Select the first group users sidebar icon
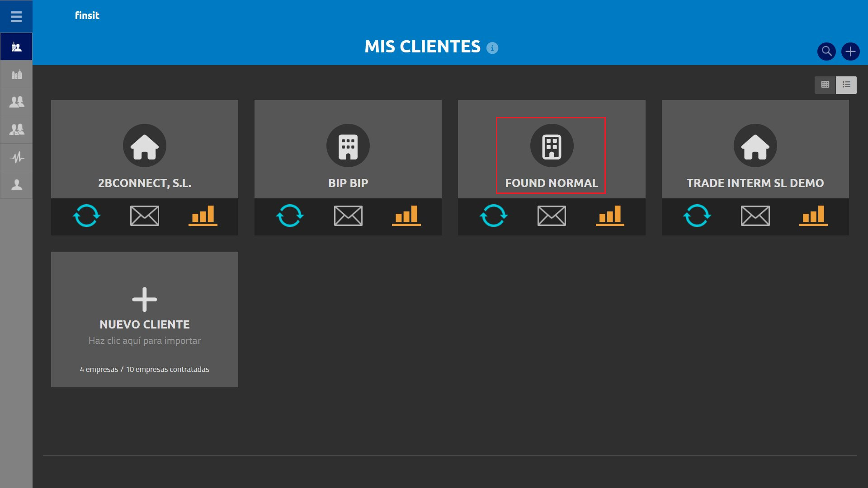 (x=16, y=102)
